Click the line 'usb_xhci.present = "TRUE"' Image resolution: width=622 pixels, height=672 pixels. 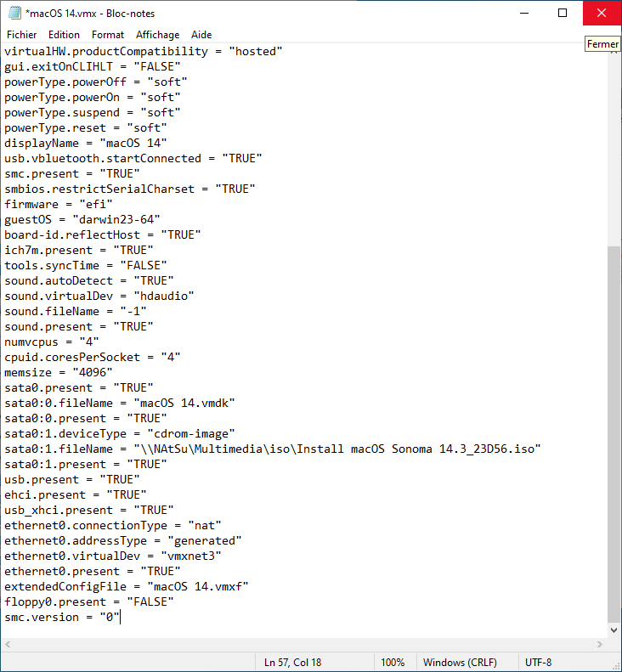click(88, 510)
